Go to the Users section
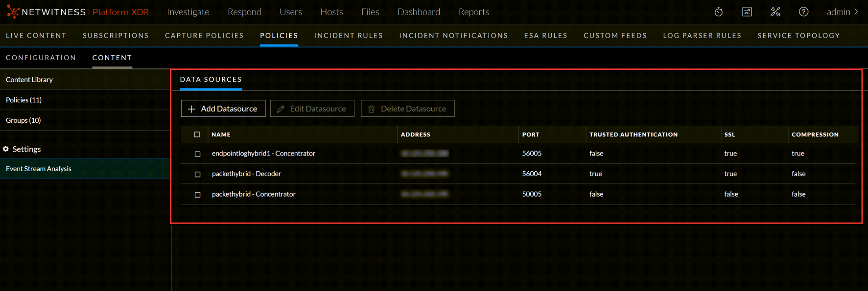This screenshot has width=868, height=291. pos(291,12)
